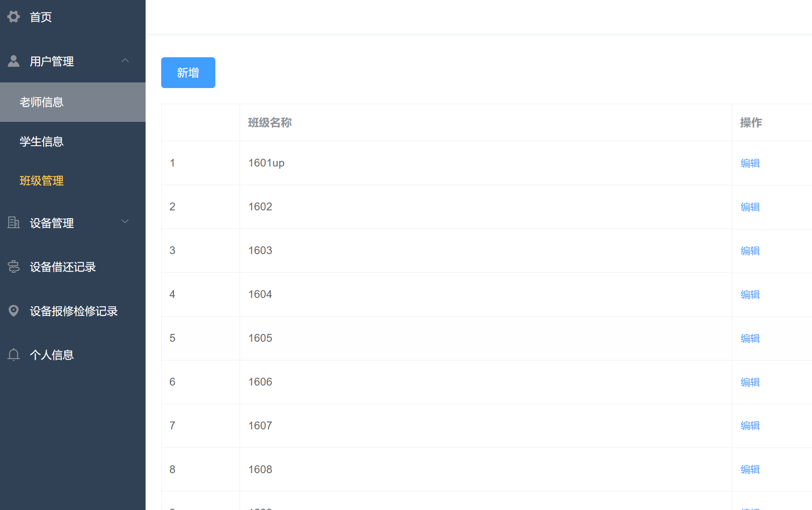Select the bell icon next to 个人信息
Image resolution: width=812 pixels, height=510 pixels.
13,354
